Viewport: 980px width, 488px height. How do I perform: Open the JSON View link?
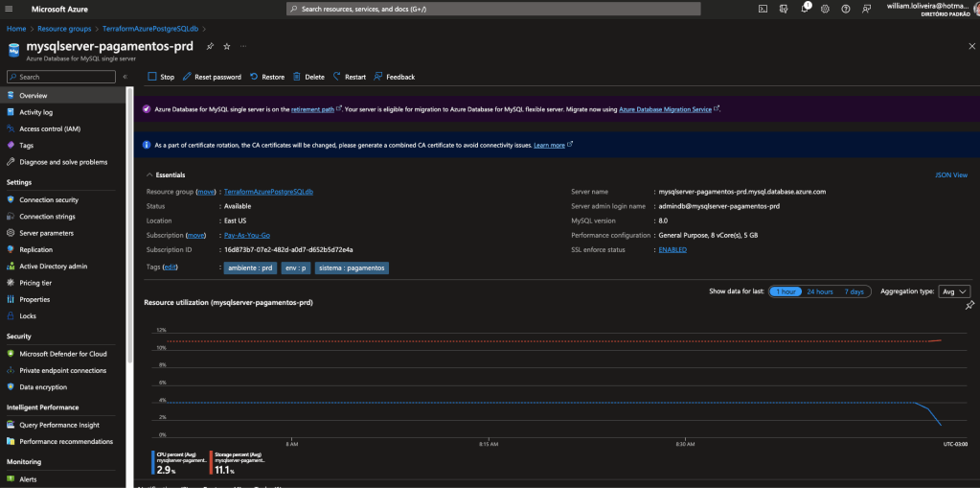pos(950,175)
